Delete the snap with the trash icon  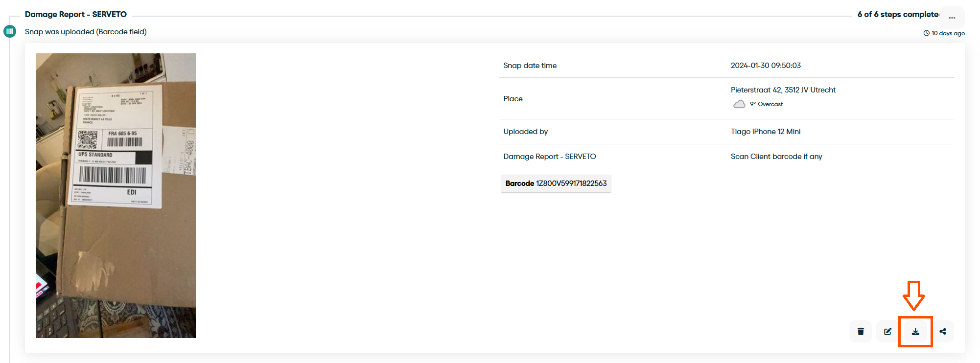click(861, 332)
